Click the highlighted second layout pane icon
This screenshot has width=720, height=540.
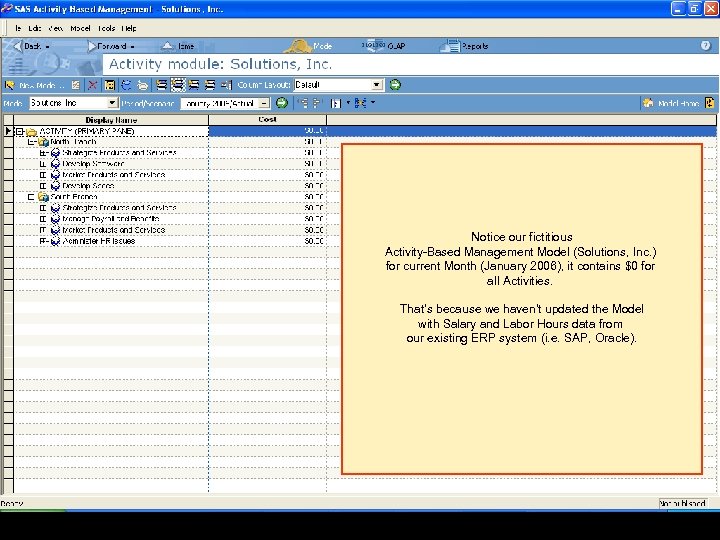[178, 85]
